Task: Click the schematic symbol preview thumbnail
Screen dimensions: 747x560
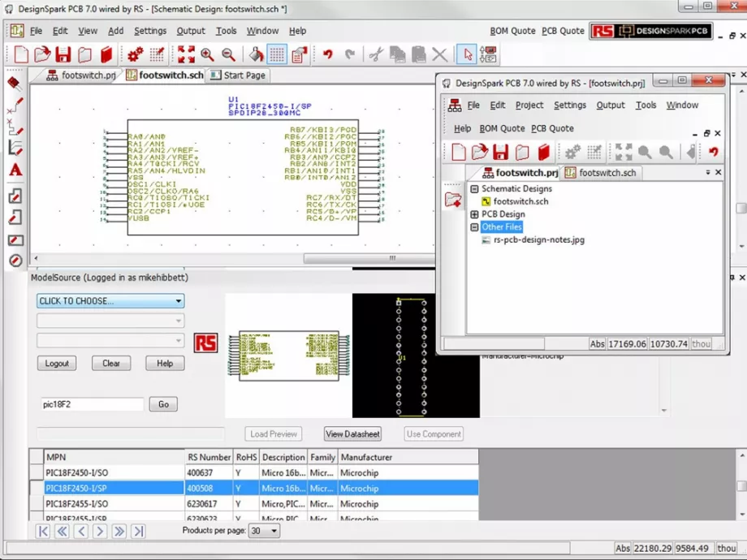Action: click(289, 355)
